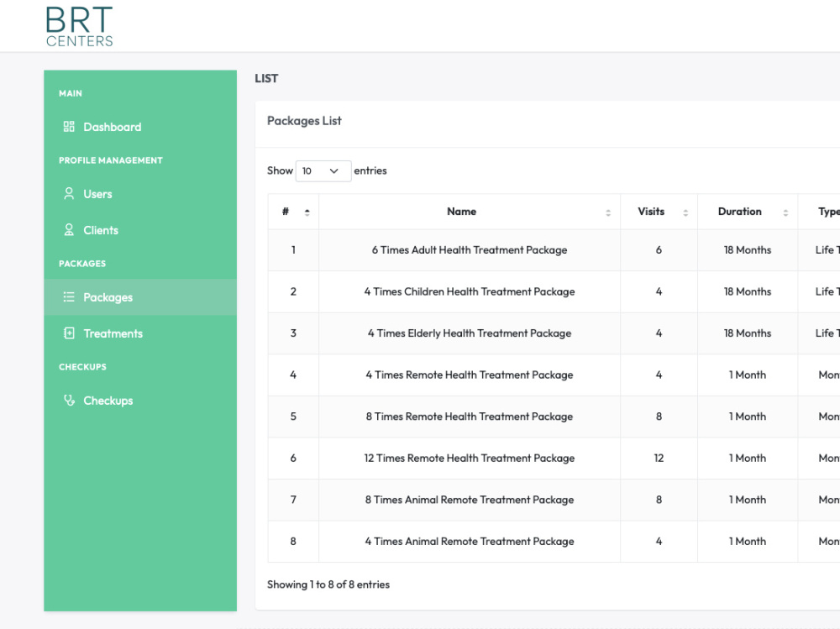This screenshot has width=840, height=629.
Task: Click 1 Month for 12 Times Remote package
Action: [x=748, y=458]
